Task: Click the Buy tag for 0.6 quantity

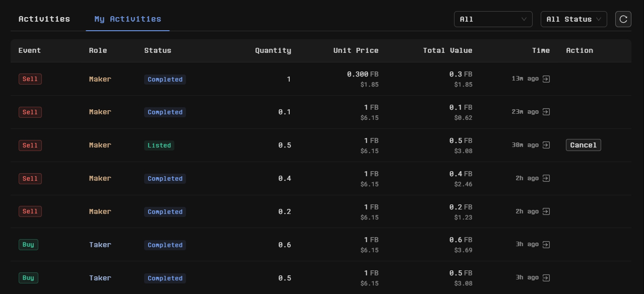Action: point(28,245)
